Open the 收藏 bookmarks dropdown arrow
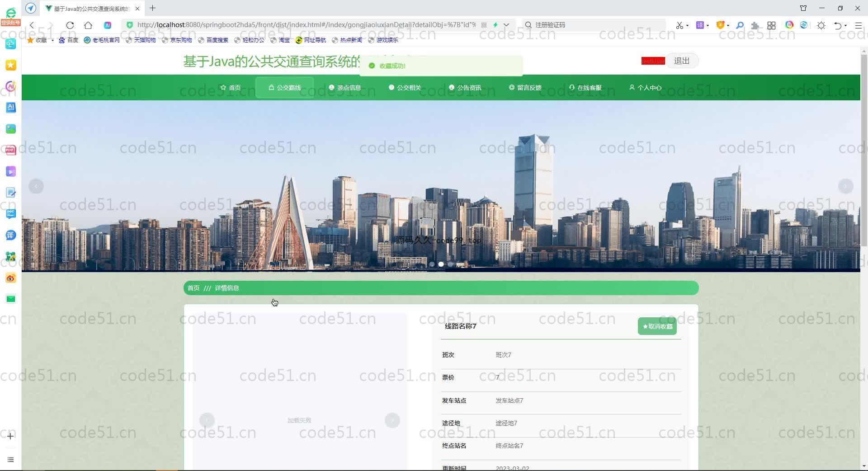The width and height of the screenshot is (868, 471). (52, 40)
